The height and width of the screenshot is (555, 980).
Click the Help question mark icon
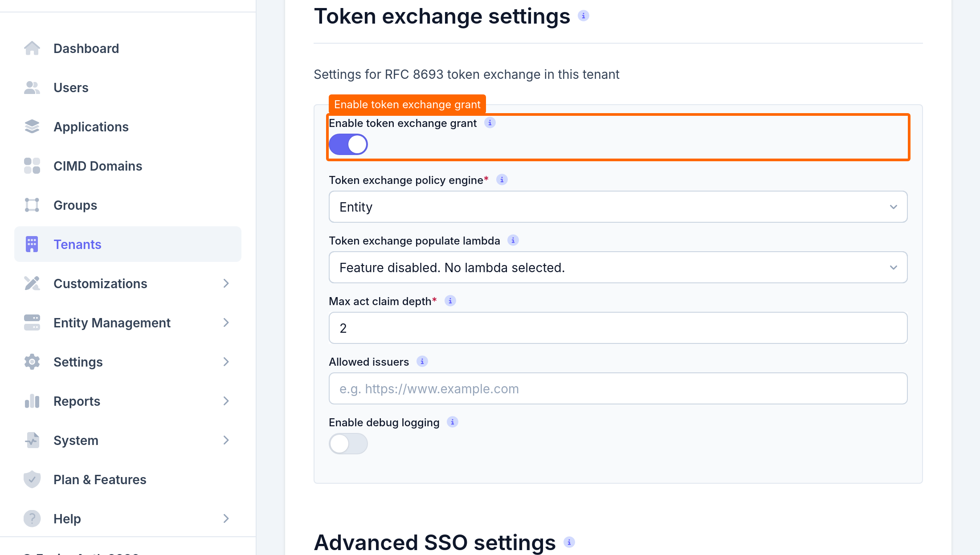pos(32,518)
